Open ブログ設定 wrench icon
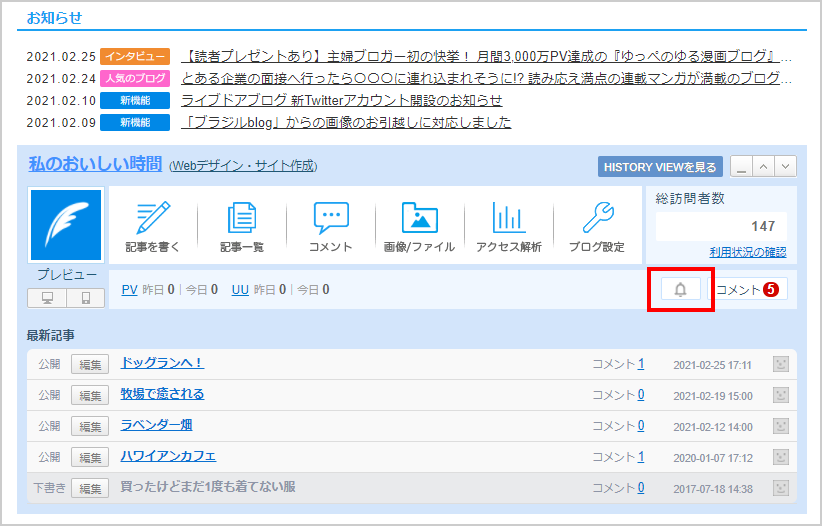Image resolution: width=822 pixels, height=526 pixels. click(598, 217)
